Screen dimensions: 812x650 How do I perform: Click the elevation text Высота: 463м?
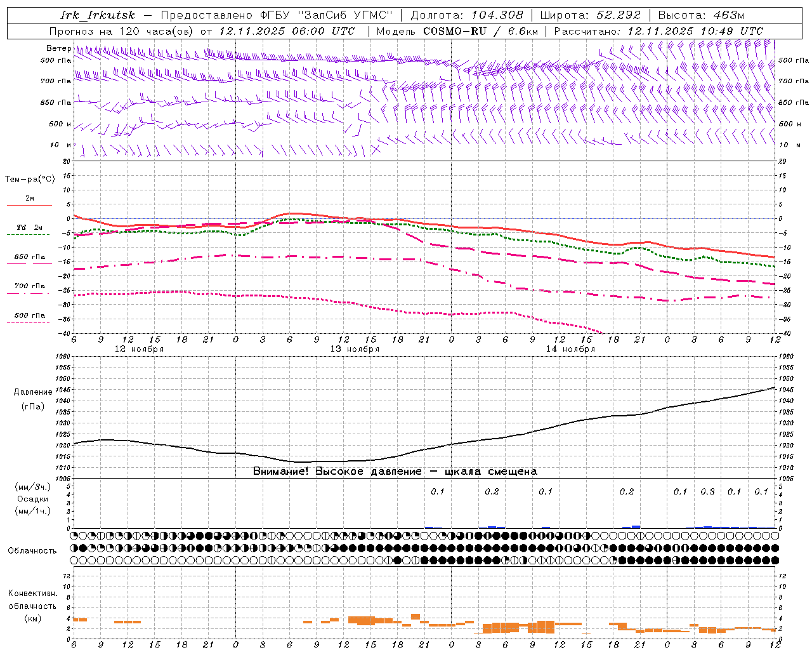[701, 15]
